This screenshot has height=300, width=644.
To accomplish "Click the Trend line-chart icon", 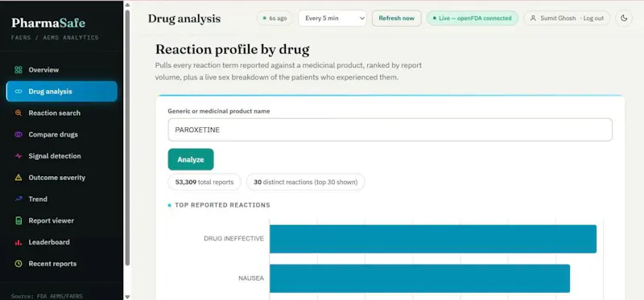I will [18, 199].
